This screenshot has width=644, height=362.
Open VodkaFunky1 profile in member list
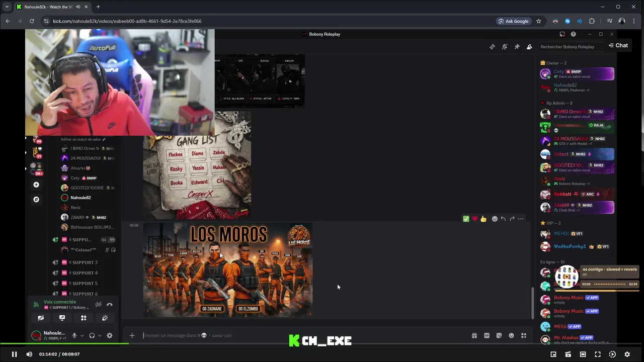[577, 246]
